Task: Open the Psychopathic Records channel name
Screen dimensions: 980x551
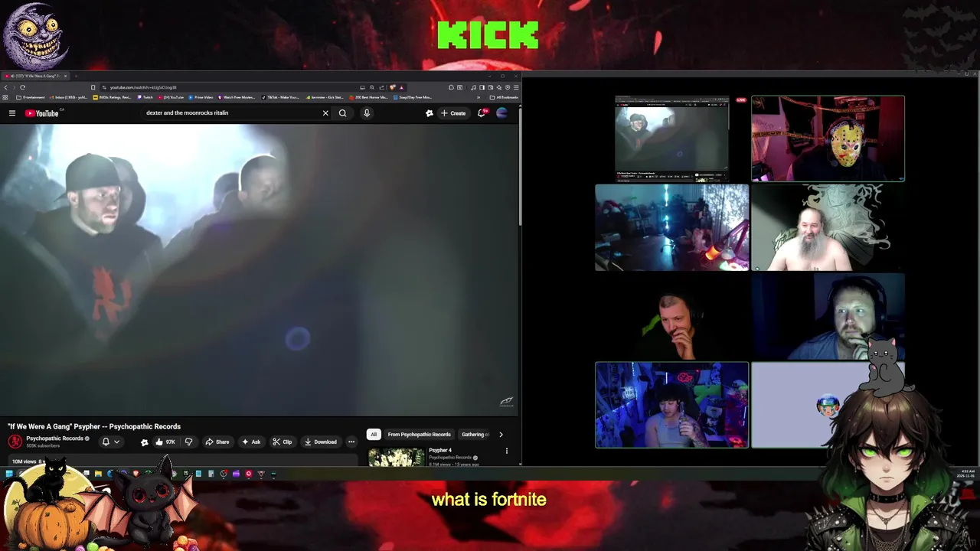Action: coord(54,439)
